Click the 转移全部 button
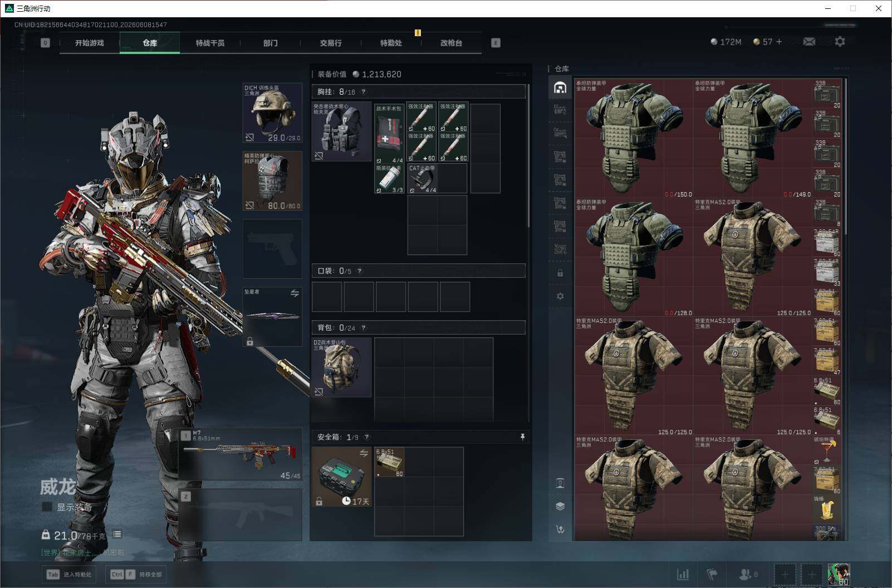 coord(136,574)
